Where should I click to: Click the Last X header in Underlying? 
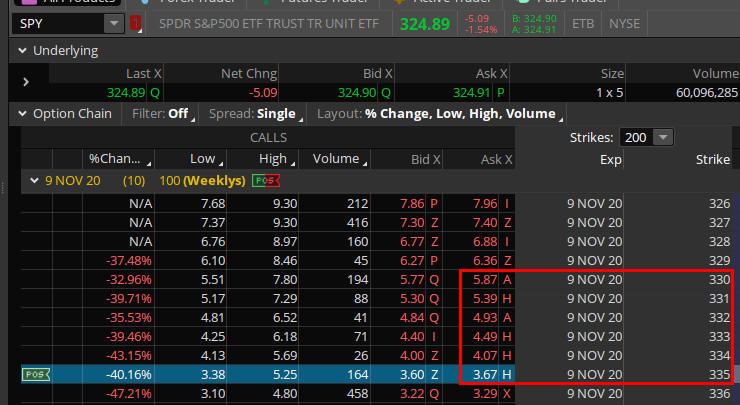pyautogui.click(x=143, y=74)
